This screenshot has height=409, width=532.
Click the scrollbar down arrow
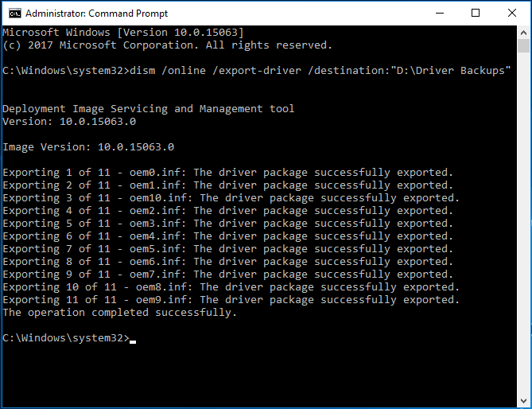[523, 400]
